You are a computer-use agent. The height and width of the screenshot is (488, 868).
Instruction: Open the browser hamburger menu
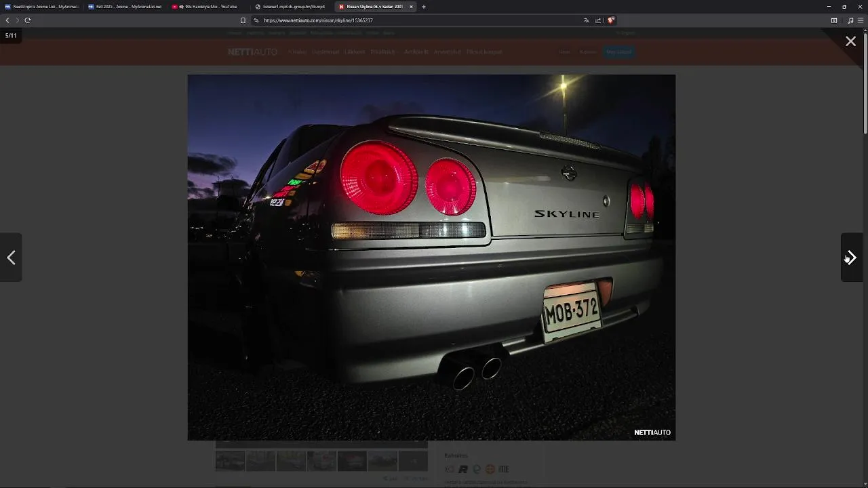click(x=861, y=20)
